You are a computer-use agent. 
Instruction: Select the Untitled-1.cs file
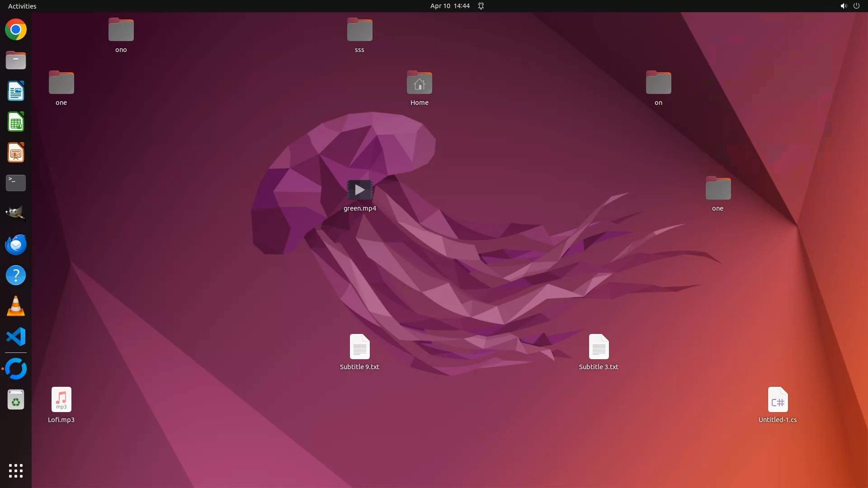(x=778, y=400)
